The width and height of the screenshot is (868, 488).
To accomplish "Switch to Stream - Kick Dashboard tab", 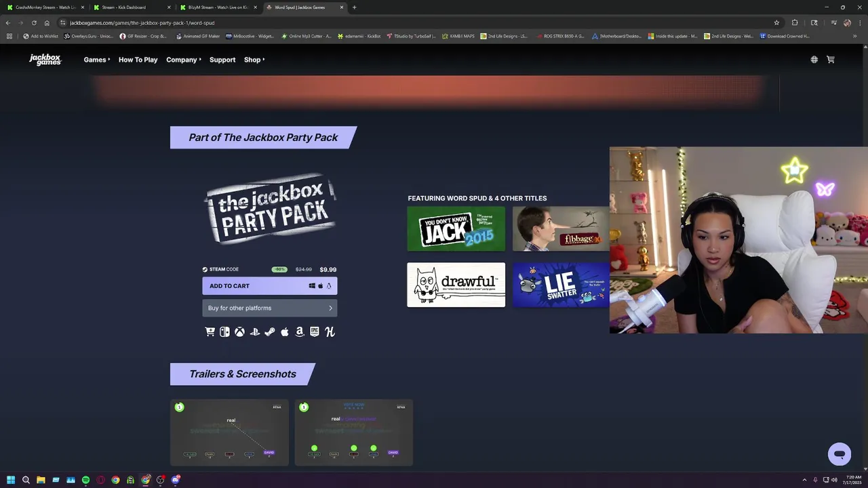I will click(x=132, y=7).
